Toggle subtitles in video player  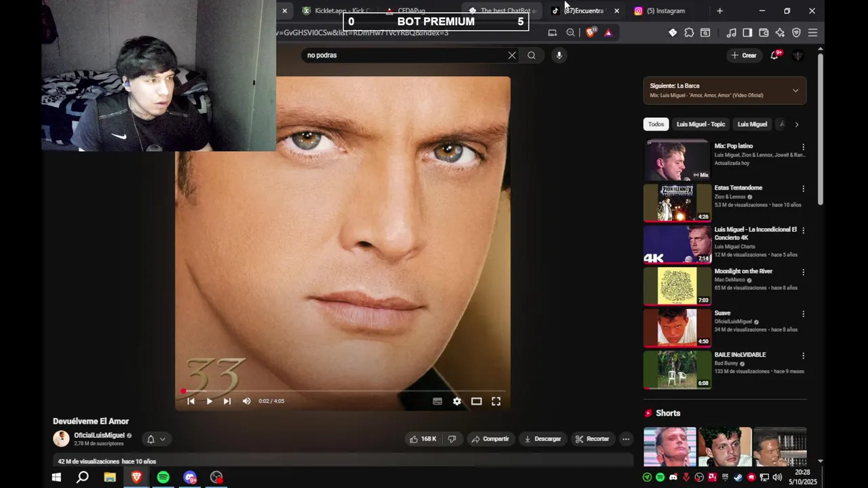(x=437, y=401)
